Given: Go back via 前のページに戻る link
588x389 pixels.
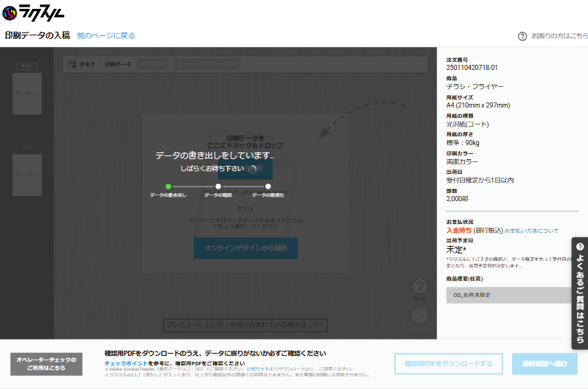Looking at the screenshot, I should point(105,35).
